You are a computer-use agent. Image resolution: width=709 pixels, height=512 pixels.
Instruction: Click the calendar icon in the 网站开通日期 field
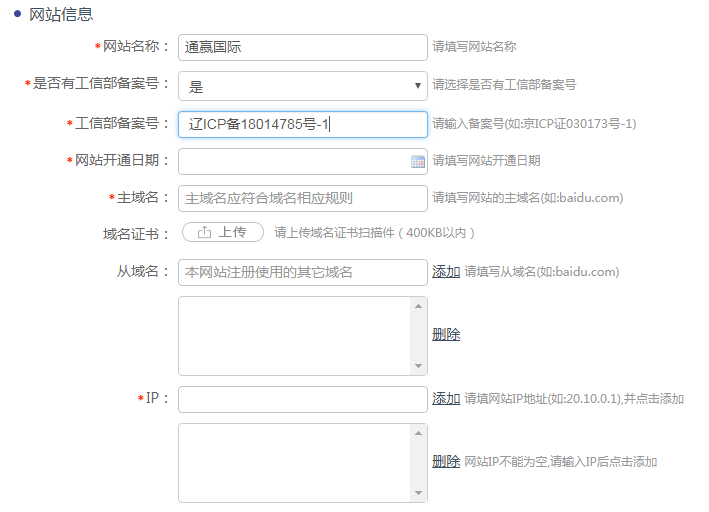click(418, 161)
